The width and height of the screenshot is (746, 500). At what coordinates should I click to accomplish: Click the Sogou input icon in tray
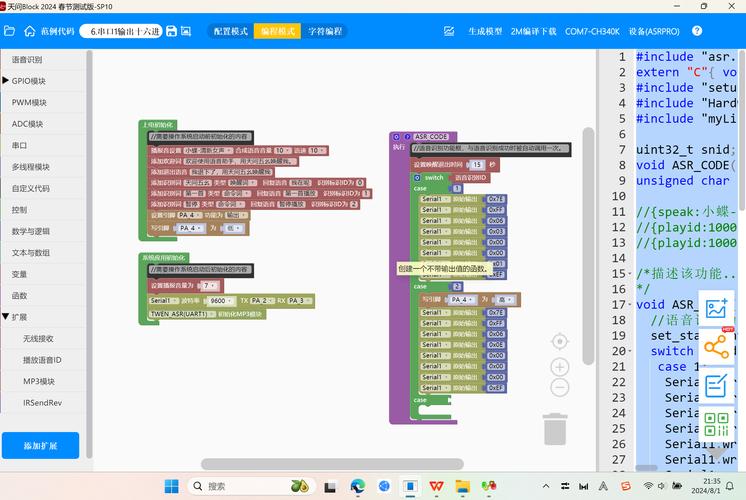click(x=626, y=486)
